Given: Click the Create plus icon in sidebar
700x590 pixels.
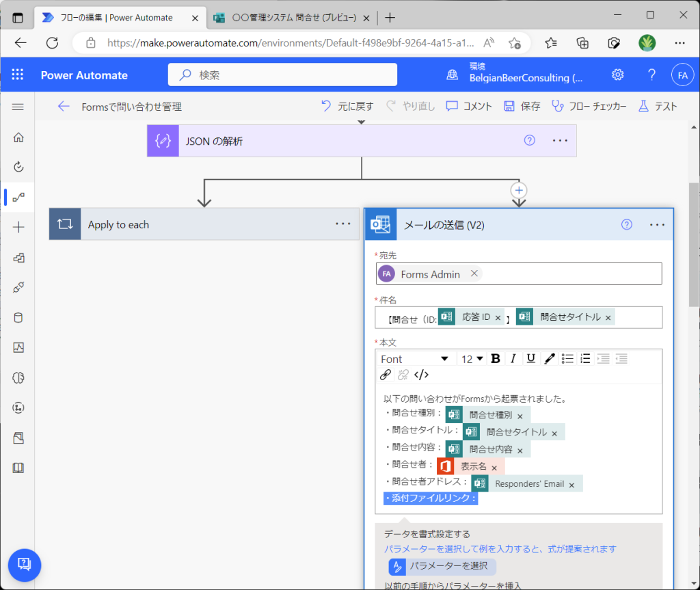Looking at the screenshot, I should [18, 228].
